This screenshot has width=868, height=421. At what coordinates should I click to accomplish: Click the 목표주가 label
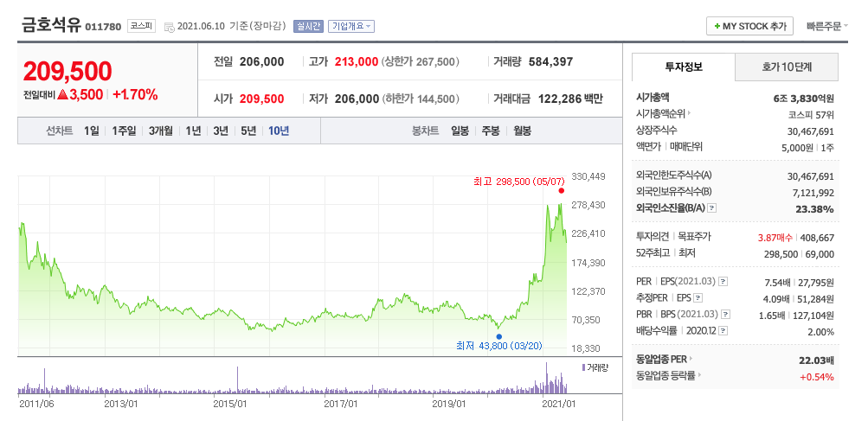click(x=694, y=237)
